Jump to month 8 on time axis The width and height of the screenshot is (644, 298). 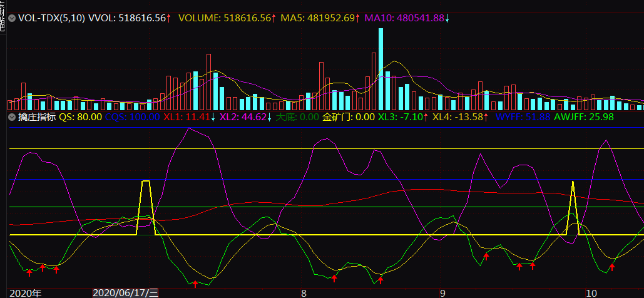(304, 294)
